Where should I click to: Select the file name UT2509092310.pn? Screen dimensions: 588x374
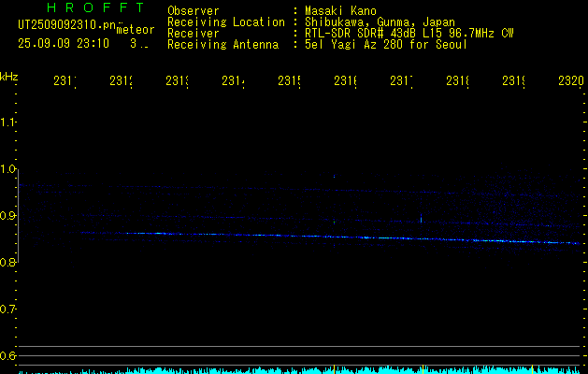coord(66,25)
